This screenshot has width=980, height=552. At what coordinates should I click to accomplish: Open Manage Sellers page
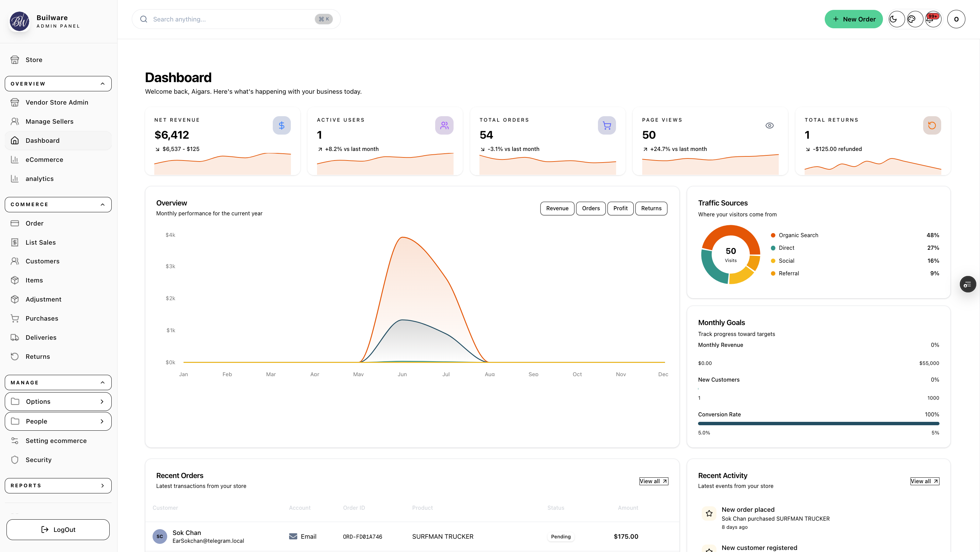(58, 121)
